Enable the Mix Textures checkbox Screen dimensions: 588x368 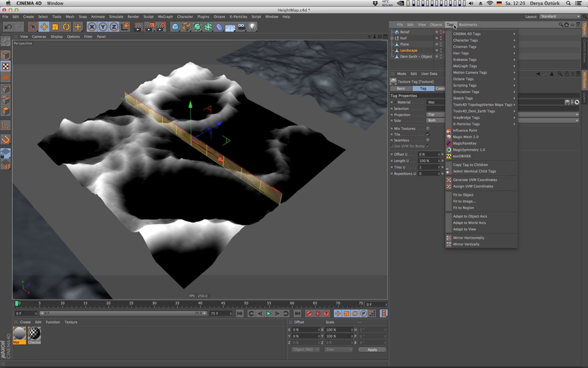(428, 128)
